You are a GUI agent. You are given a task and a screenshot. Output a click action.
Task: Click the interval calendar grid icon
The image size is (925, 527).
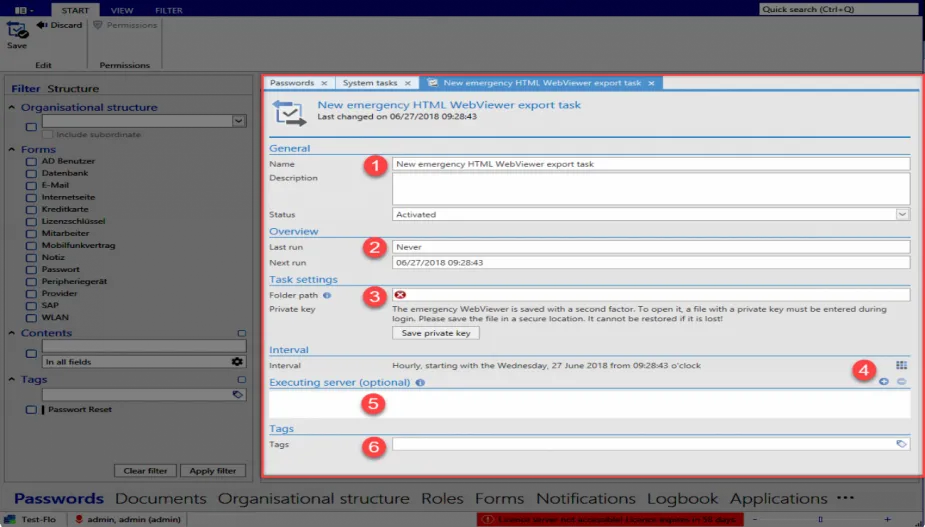(901, 365)
